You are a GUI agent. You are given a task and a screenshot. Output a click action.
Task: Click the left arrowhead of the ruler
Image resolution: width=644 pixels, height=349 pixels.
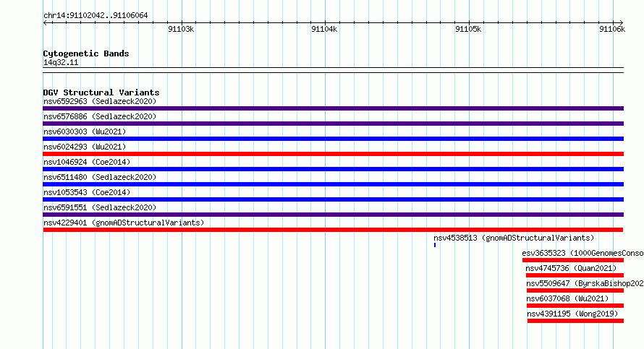point(45,22)
